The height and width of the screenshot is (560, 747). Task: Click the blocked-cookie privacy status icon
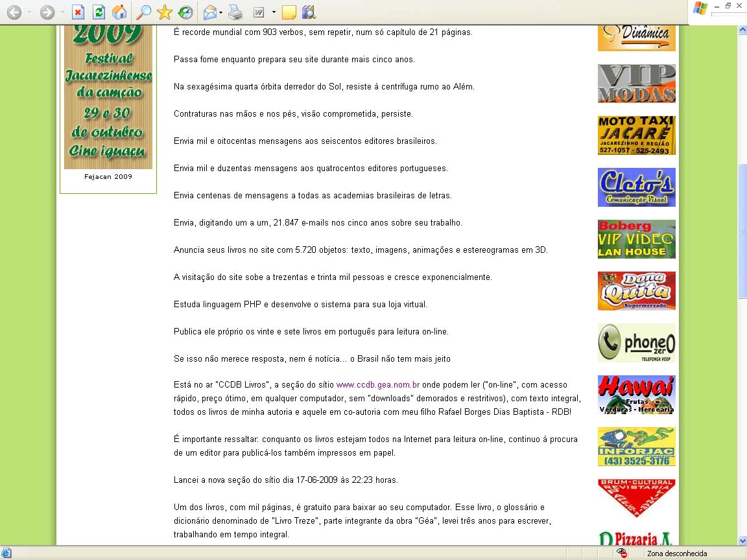click(622, 553)
